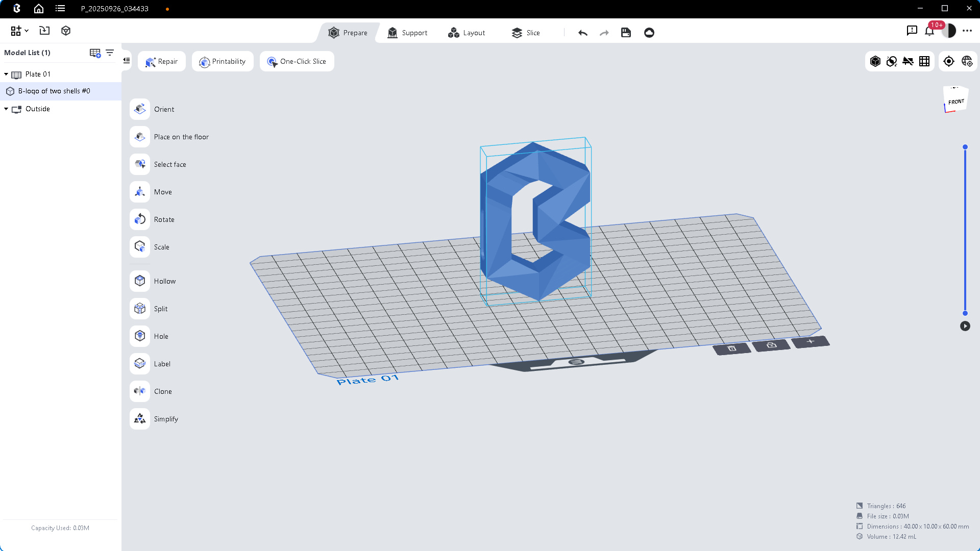
Task: Open the Hole punching tool
Action: [140, 336]
